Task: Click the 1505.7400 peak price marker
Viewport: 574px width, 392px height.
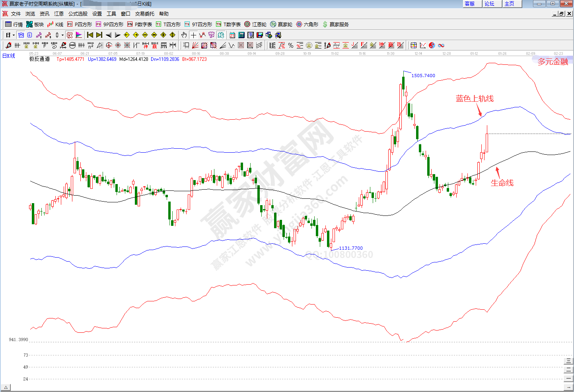Action: point(423,76)
